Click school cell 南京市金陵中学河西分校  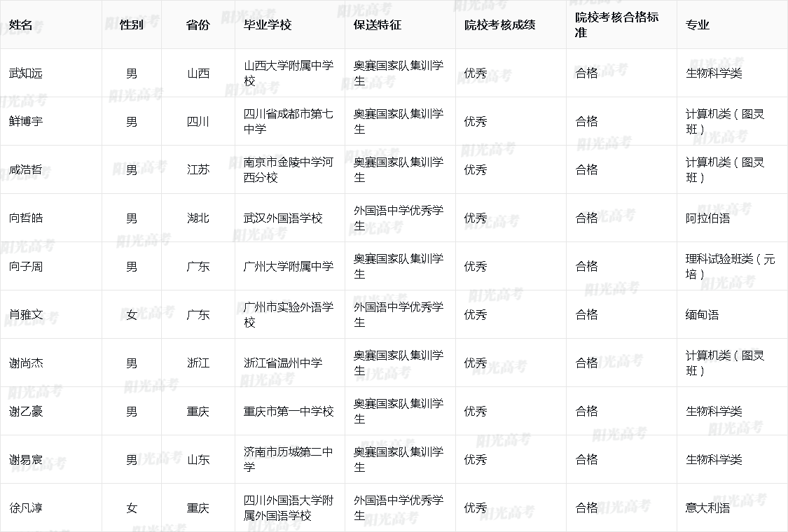click(289, 170)
